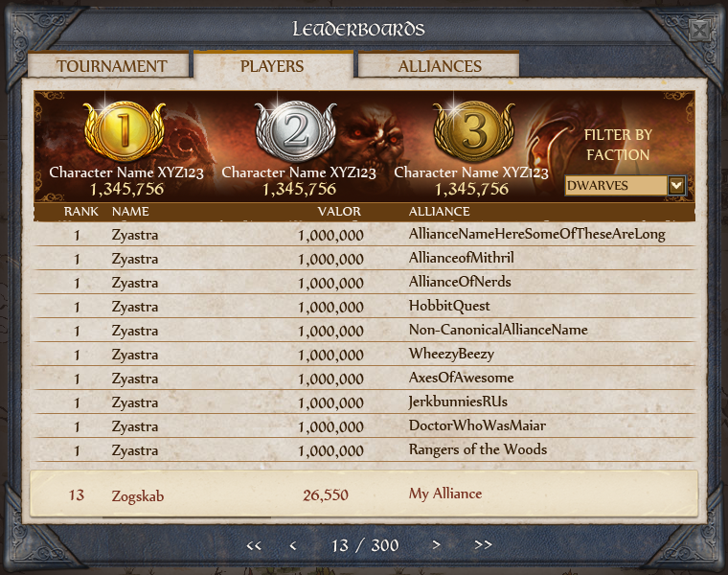
Task: Click the DWARVES faction combo box
Action: point(625,185)
